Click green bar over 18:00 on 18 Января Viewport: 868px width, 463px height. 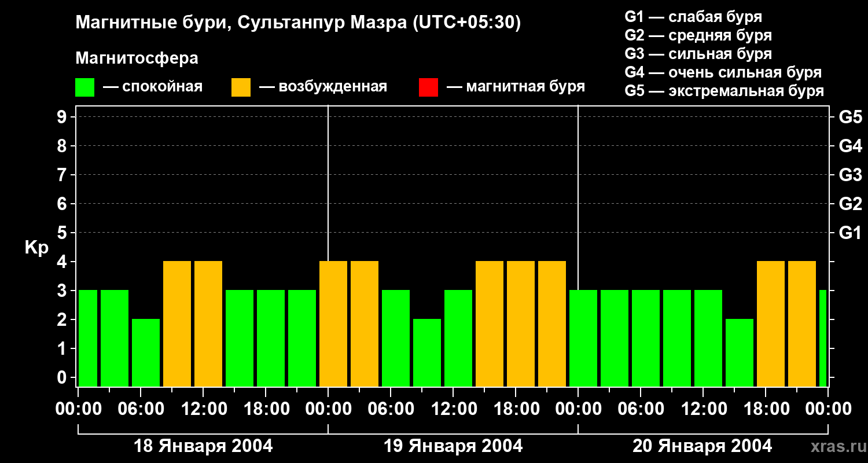271,338
